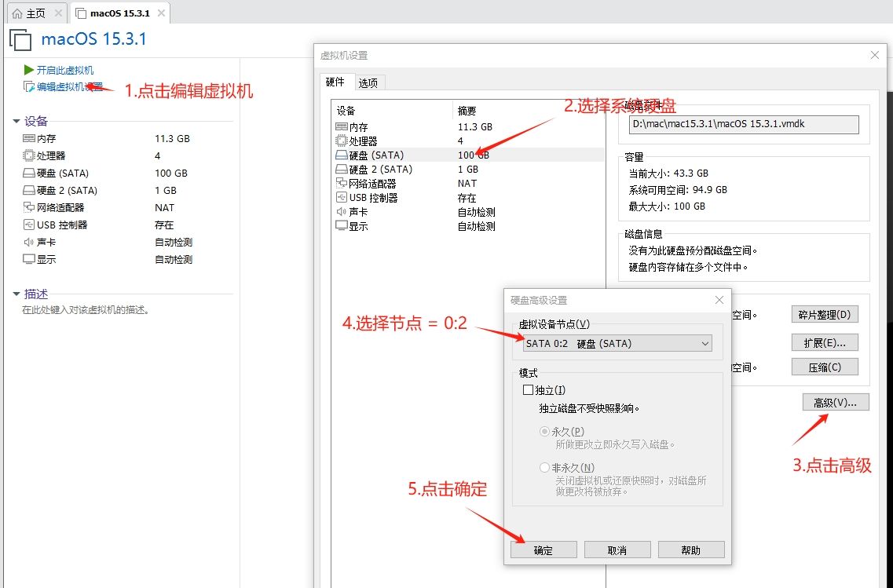
Task: Click the 压缩(C) button
Action: coord(825,367)
